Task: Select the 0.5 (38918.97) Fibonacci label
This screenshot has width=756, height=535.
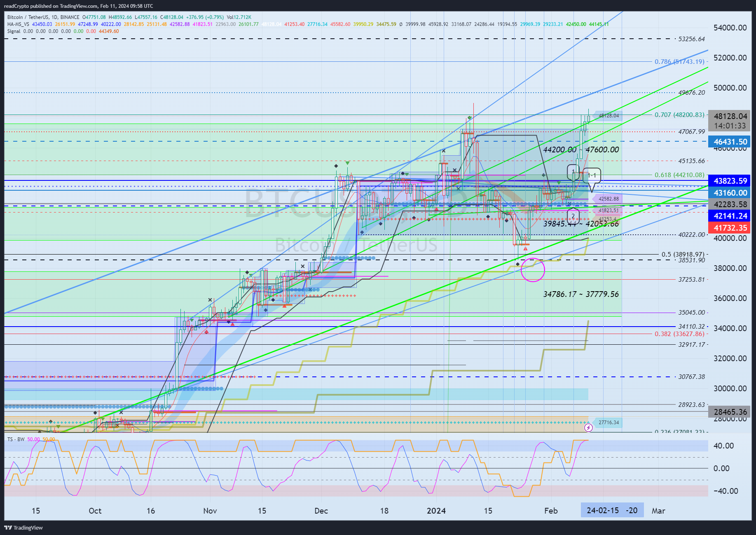Action: click(x=683, y=255)
